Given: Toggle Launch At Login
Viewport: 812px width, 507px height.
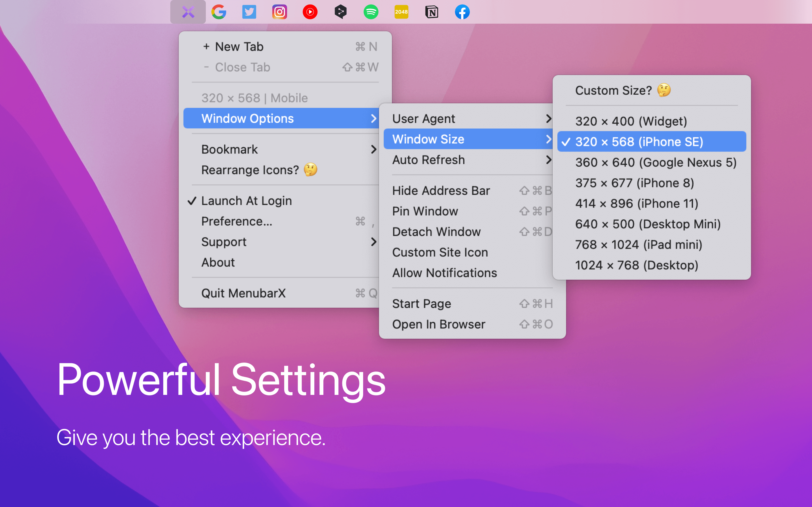Looking at the screenshot, I should (x=247, y=201).
